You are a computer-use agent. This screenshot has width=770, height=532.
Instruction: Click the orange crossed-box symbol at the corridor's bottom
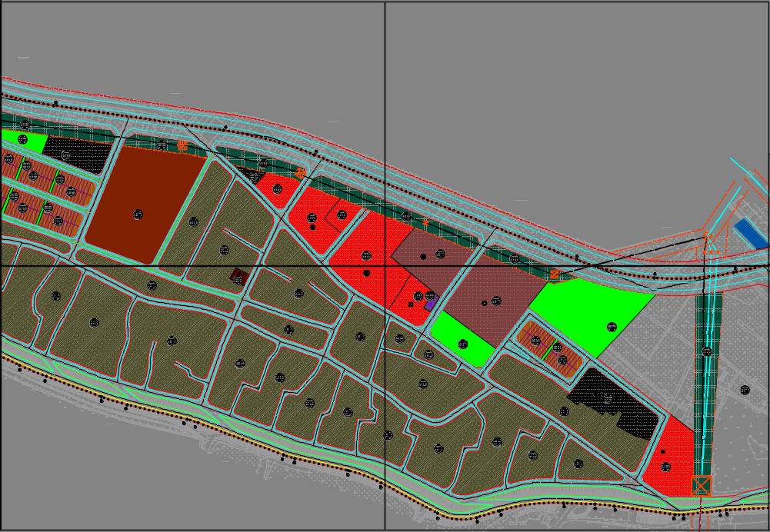click(x=701, y=485)
